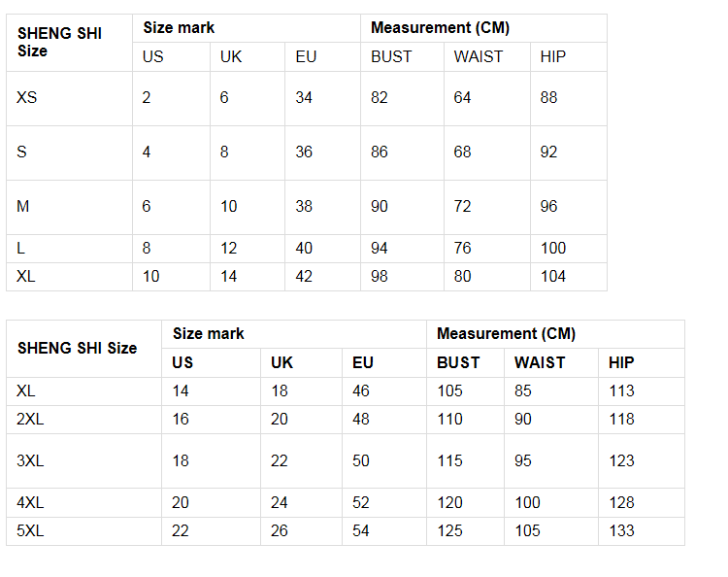Click the Size mark header in top table
Image resolution: width=728 pixels, height=577 pixels.
coord(179,28)
